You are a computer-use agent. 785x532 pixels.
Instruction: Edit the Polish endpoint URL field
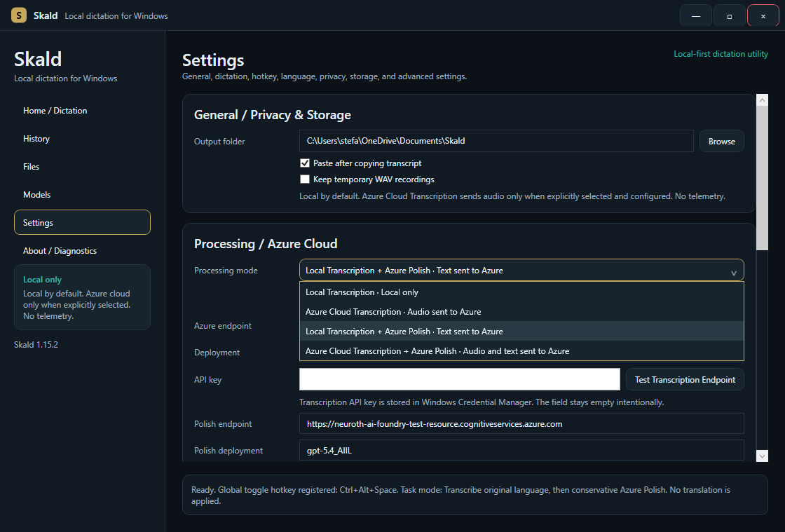coord(521,423)
